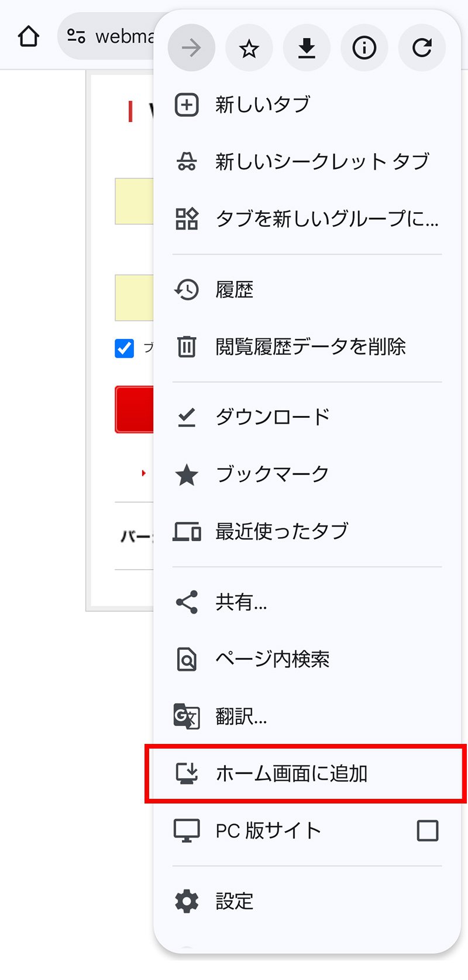Open 履歴 from the menu
Viewport: 468px width, 980px height.
(x=234, y=289)
